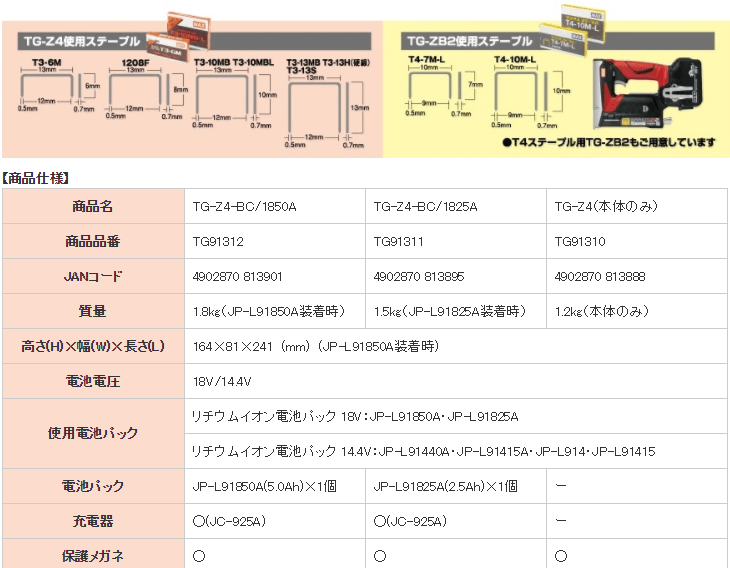Click the T4ステープル用TG-ZB2 note text
Viewport: 730px width, 568px height.
pos(609,142)
